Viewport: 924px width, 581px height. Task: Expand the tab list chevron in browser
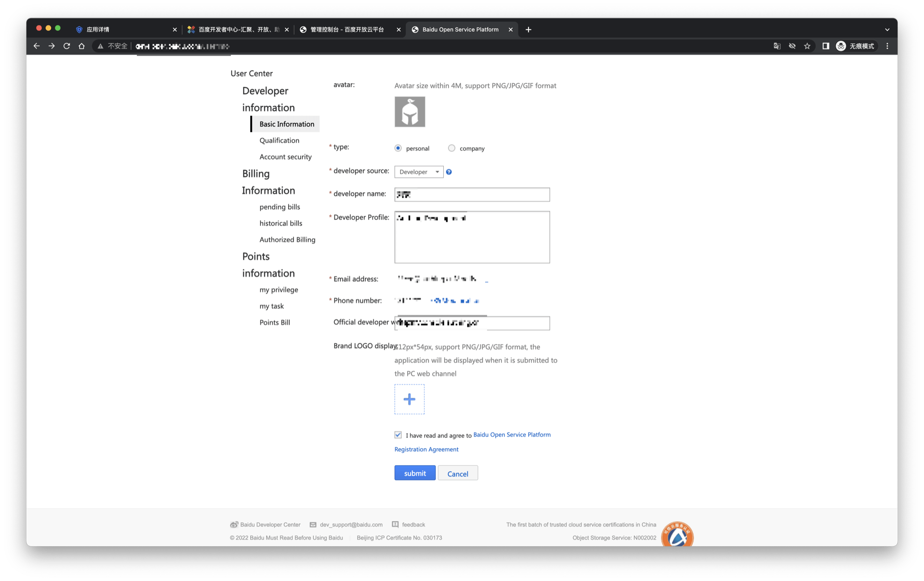887,29
